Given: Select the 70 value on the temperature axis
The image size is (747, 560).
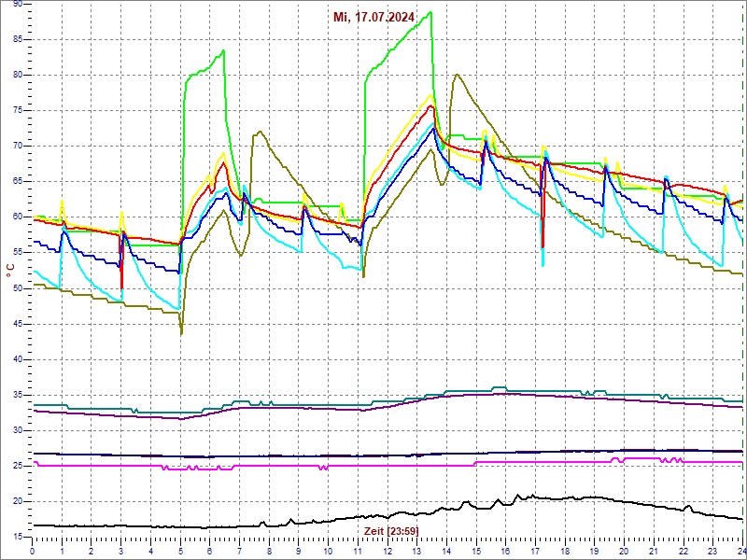Looking at the screenshot, I should 17,147.
